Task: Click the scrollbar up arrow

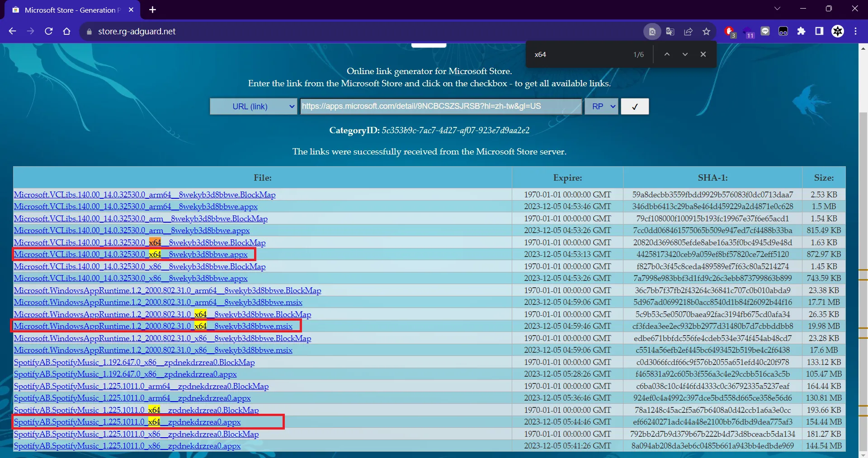Action: click(863, 47)
